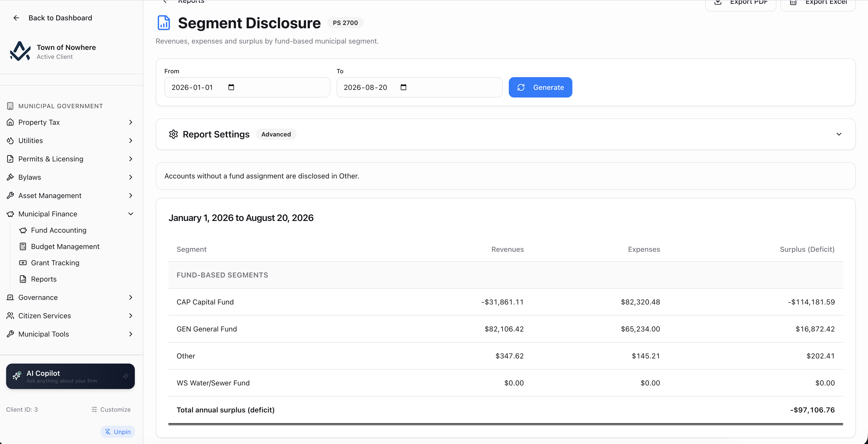
Task: Expand the Governance section chevron
Action: (131, 297)
